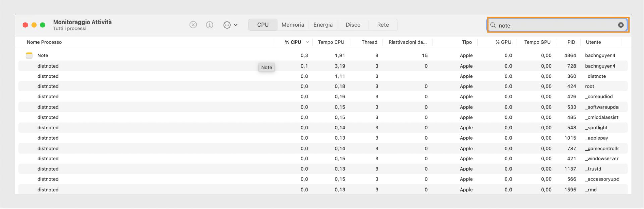644x209 pixels.
Task: Click the Tempo CPU value 3,19
Action: tap(340, 66)
